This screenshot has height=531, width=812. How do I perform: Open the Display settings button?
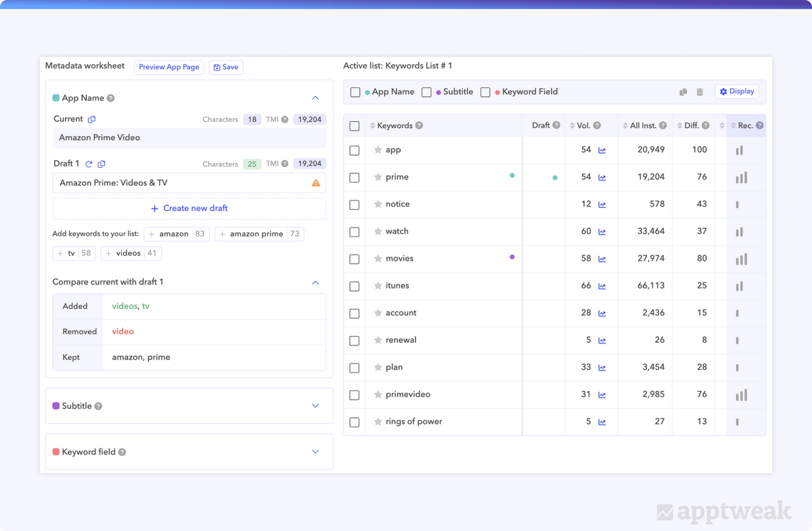point(737,91)
